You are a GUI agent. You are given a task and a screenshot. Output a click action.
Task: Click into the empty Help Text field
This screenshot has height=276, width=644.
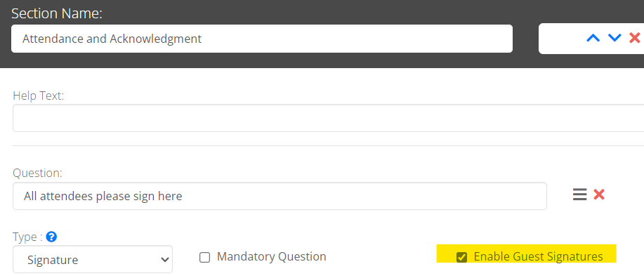328,118
